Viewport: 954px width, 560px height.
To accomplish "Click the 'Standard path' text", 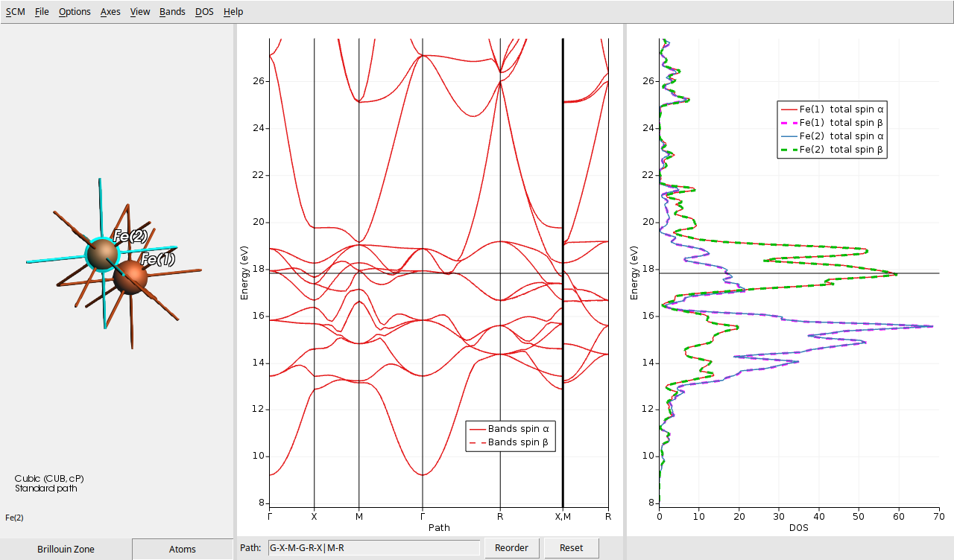I will pyautogui.click(x=45, y=489).
